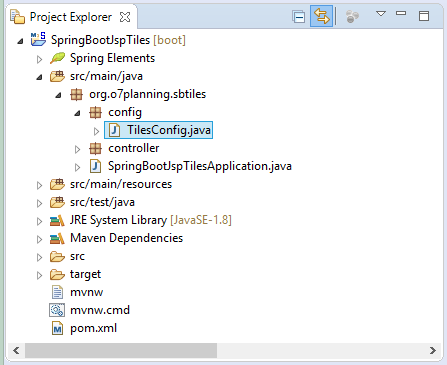Image resolution: width=447 pixels, height=365 pixels.
Task: Open the View Menu dropdown triangle
Action: (x=381, y=14)
